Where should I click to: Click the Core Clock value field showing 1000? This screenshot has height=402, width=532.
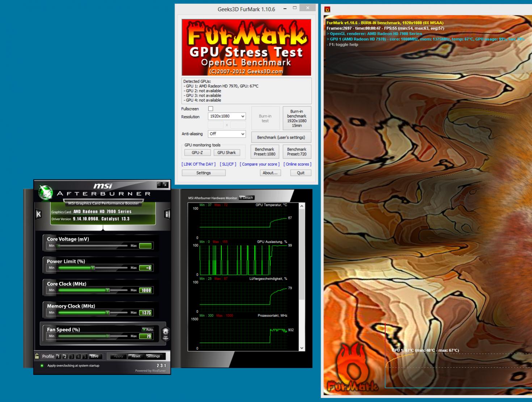[146, 290]
